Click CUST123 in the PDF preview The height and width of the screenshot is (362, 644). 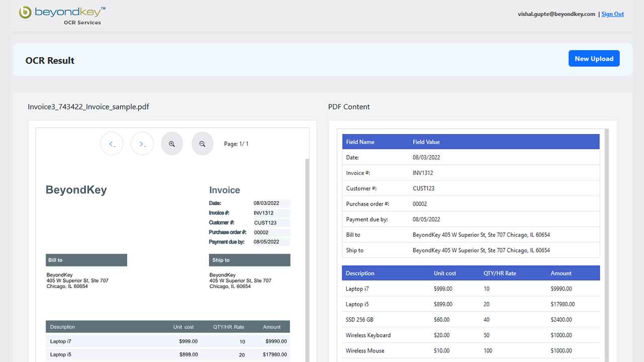265,223
